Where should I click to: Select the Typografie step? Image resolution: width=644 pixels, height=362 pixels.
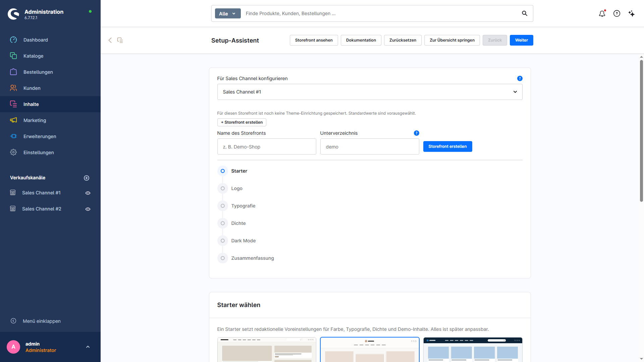coord(236,206)
